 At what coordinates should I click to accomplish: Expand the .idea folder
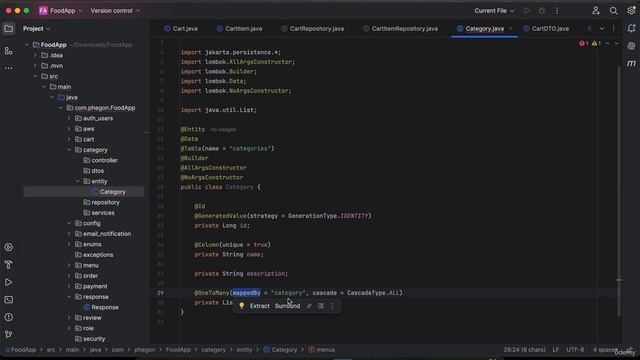coord(35,55)
